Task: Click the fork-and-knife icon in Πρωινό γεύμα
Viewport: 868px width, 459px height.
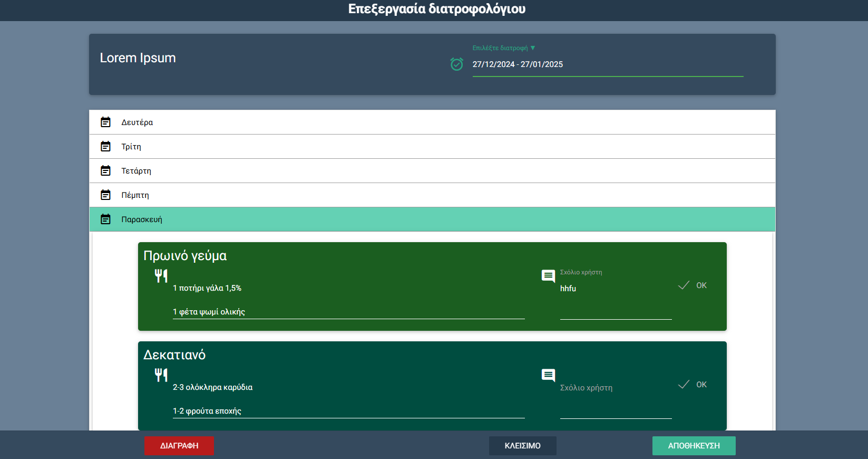Action: click(x=161, y=275)
